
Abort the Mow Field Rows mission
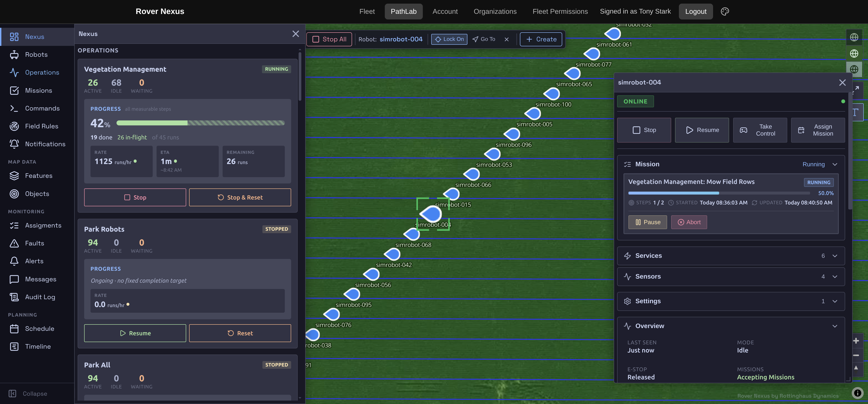point(689,222)
